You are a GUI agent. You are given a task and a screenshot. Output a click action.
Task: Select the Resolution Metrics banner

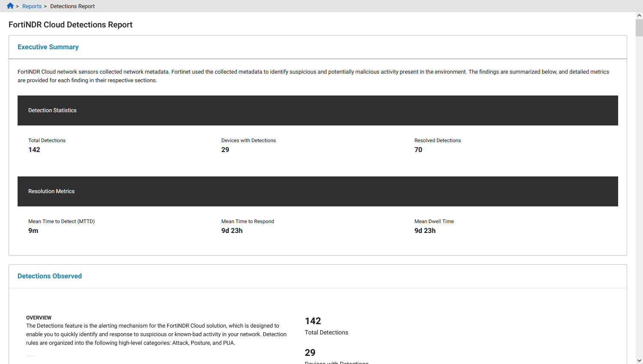click(51, 191)
